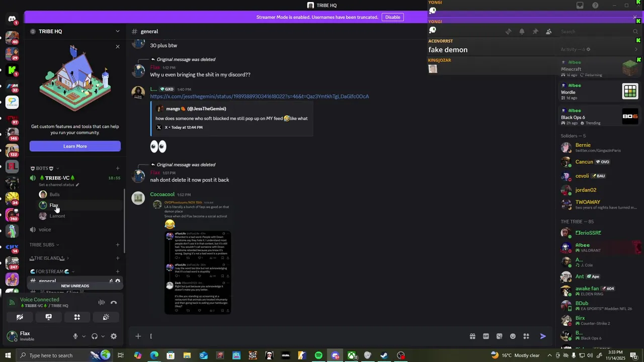Add attachment with plus button

[138, 336]
